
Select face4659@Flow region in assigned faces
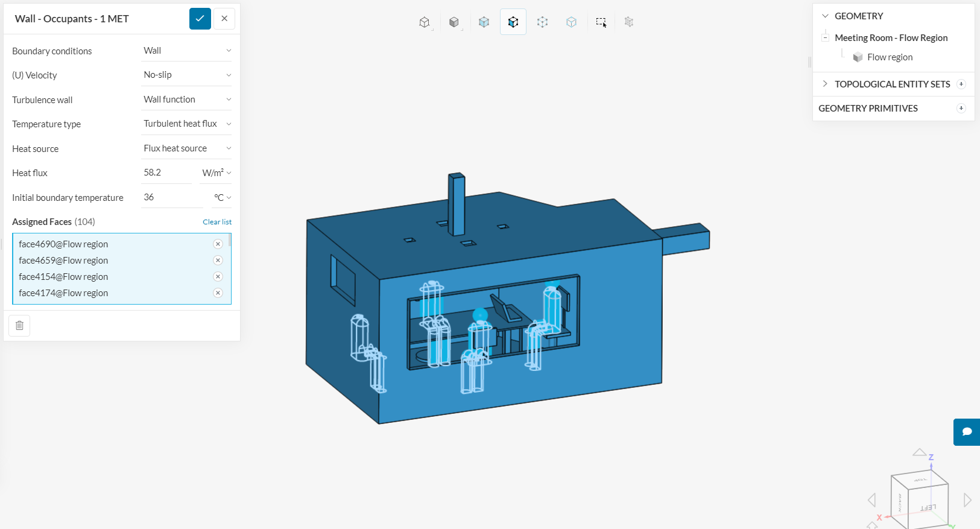[x=63, y=261]
